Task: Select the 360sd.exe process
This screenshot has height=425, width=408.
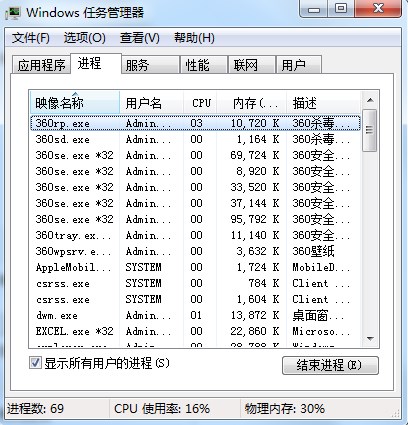Action: click(195, 139)
